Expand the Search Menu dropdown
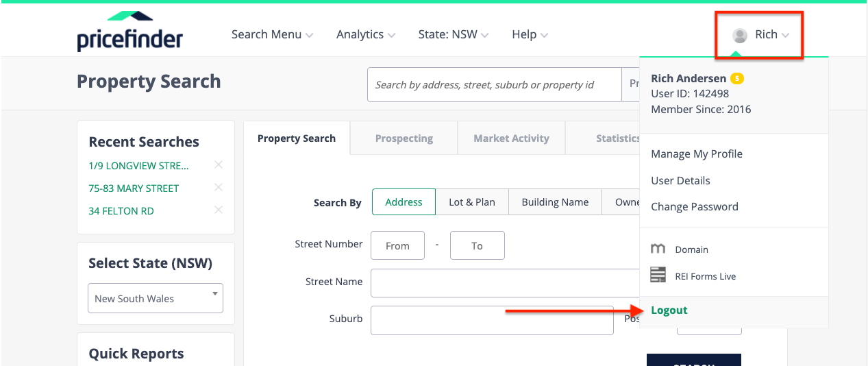The height and width of the screenshot is (366, 868). tap(272, 34)
